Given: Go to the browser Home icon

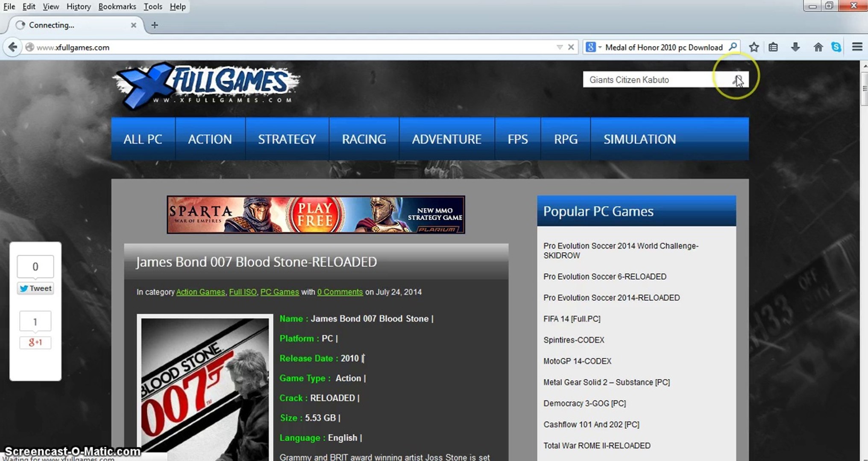Looking at the screenshot, I should [x=818, y=47].
